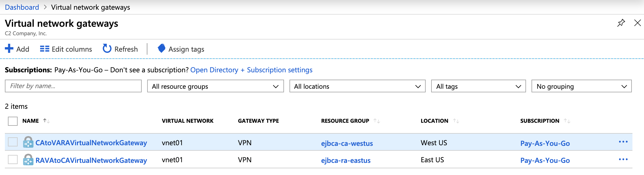Click the gateway icon beside RAVAtoCAVirtualNetworkGateway
Viewport: 644px width, 175px height.
tap(28, 160)
